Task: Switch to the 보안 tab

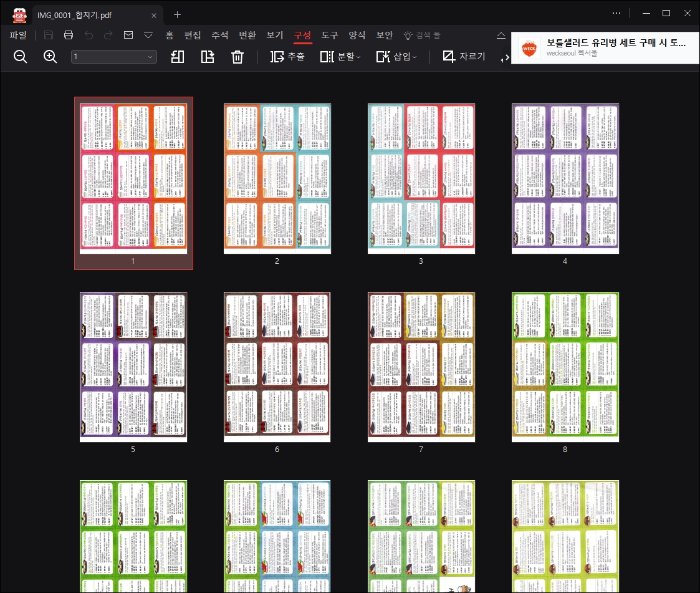Action: click(385, 36)
